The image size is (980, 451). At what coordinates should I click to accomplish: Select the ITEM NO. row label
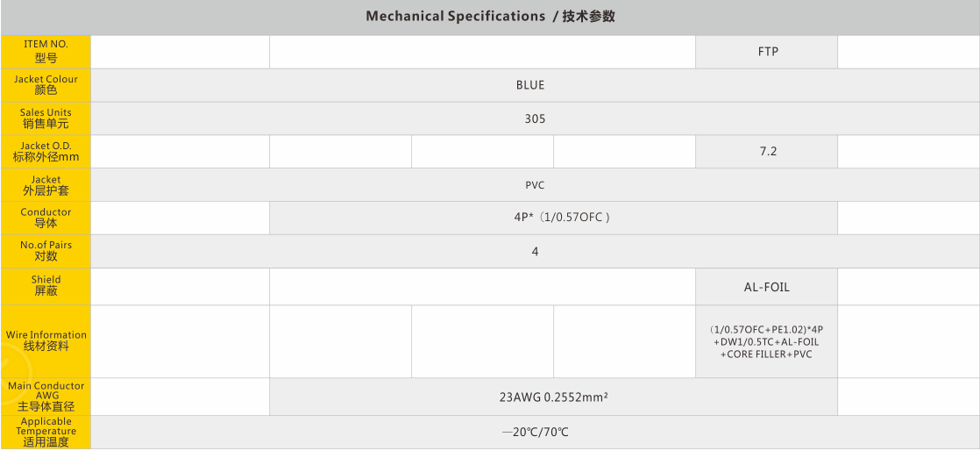tap(46, 51)
